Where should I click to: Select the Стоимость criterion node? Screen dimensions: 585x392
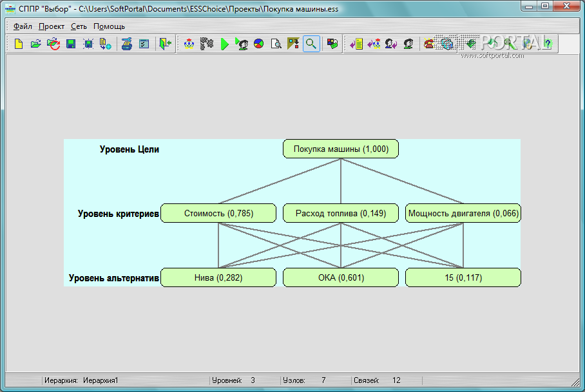(x=218, y=213)
